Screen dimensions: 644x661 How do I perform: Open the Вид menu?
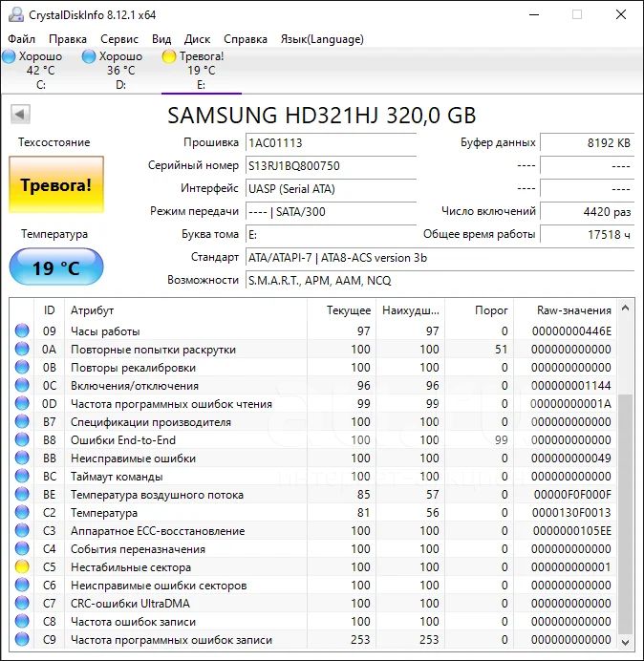pos(161,39)
